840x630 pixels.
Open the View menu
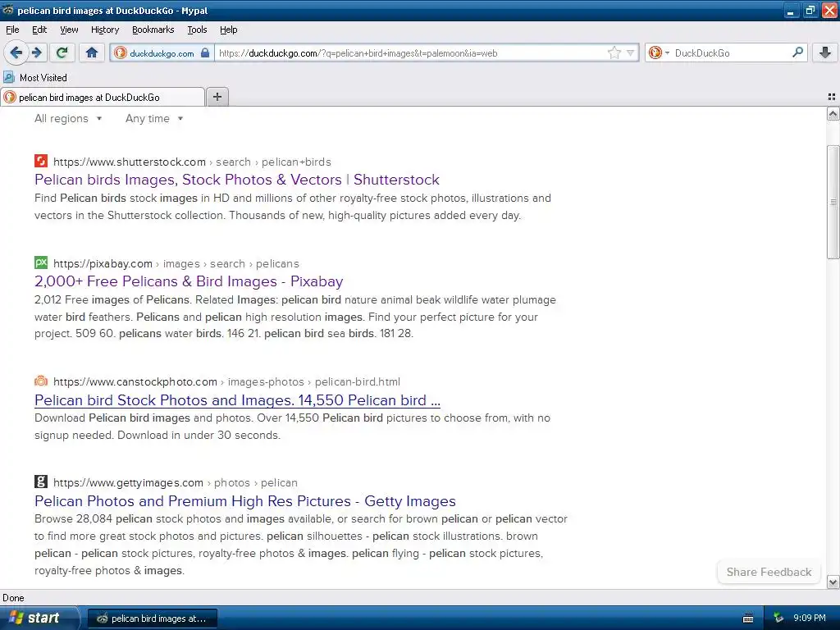coord(69,30)
